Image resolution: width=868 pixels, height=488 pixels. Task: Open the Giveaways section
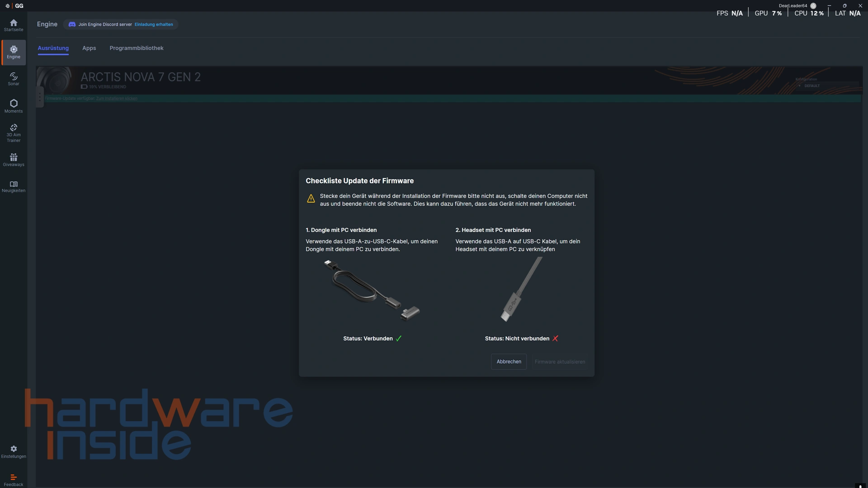(14, 160)
